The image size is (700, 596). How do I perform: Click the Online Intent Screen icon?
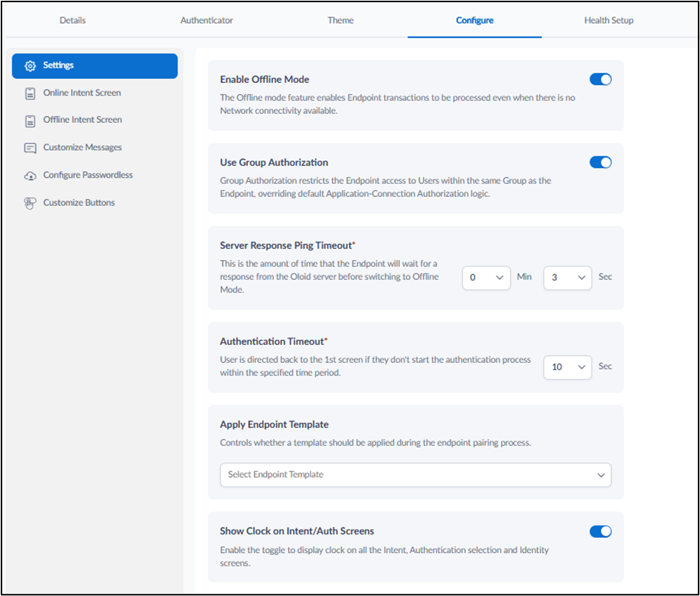point(30,93)
